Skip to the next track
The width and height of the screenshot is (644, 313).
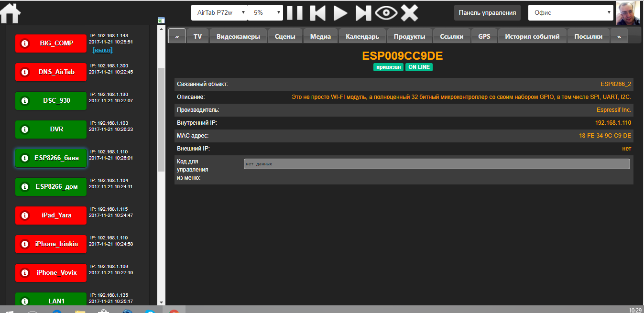point(363,13)
